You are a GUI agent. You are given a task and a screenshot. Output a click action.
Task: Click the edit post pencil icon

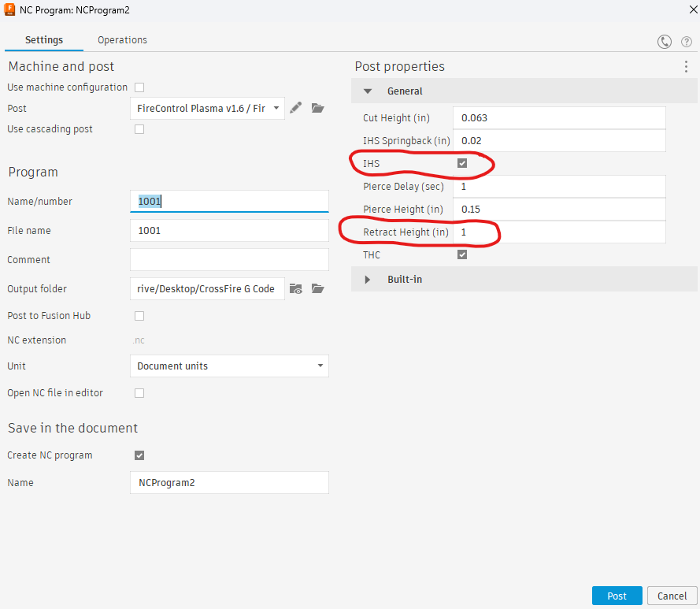coord(296,108)
